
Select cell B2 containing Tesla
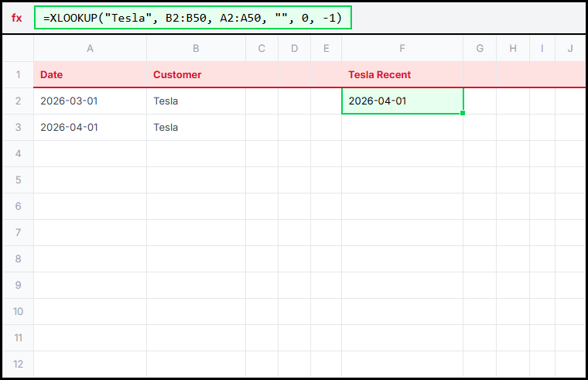(196, 101)
